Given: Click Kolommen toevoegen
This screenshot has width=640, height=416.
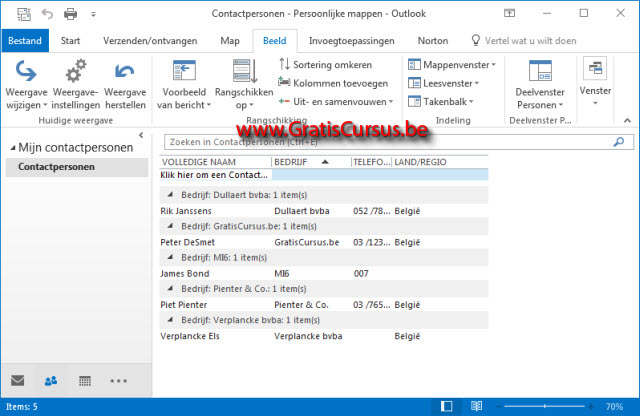Looking at the screenshot, I should tap(333, 83).
